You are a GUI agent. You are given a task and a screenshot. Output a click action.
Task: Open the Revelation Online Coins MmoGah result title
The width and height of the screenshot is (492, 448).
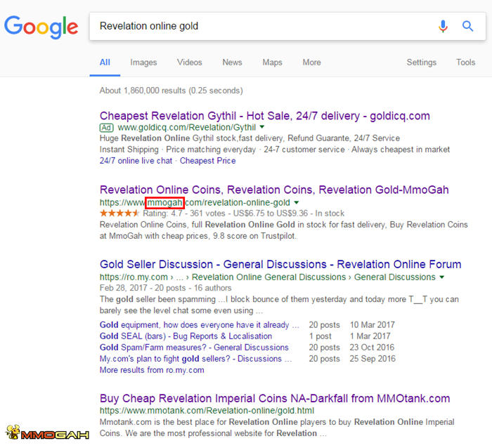[x=274, y=190]
